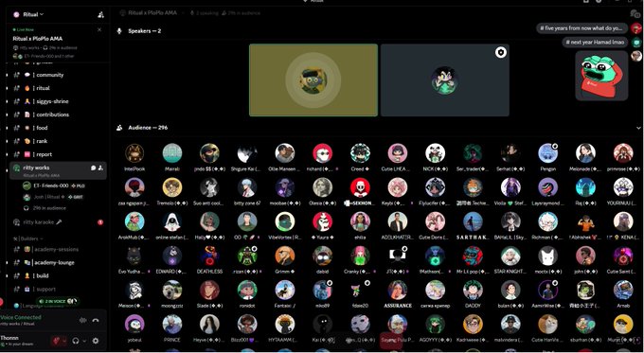Open the academy-lounge channel
Screen dimensions: 644x353
(57, 262)
